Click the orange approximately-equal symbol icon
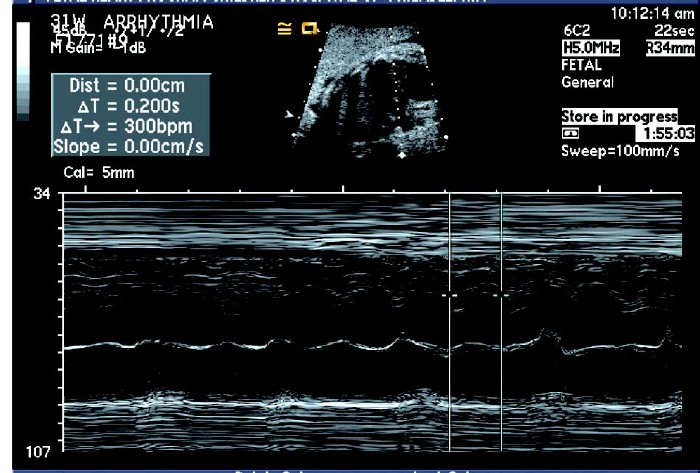Viewport: 700px width, 473px height. point(284,29)
